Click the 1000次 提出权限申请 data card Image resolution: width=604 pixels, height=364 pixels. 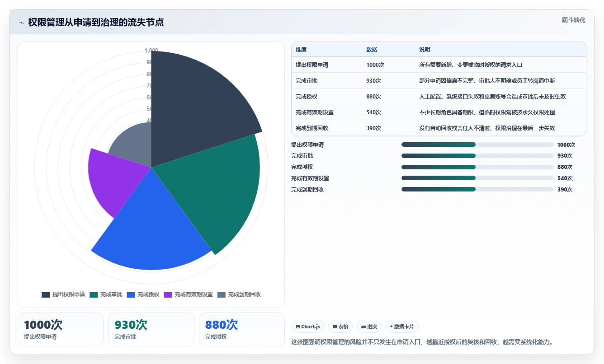pos(61,329)
